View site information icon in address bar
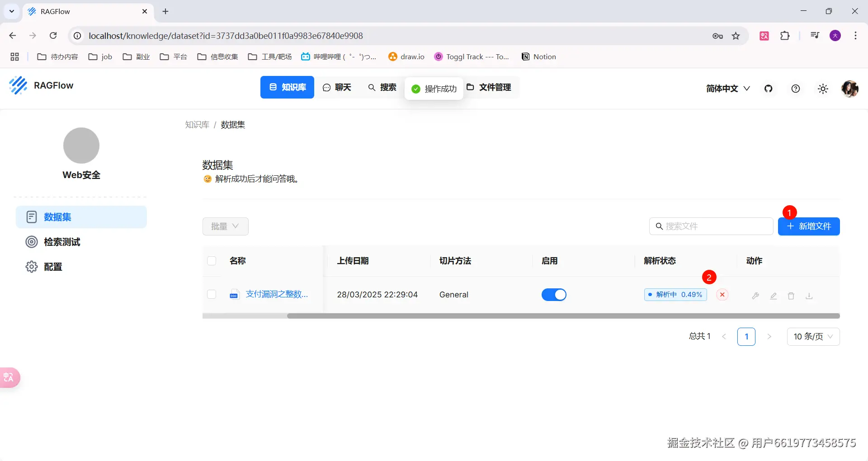868x461 pixels. pyautogui.click(x=78, y=36)
